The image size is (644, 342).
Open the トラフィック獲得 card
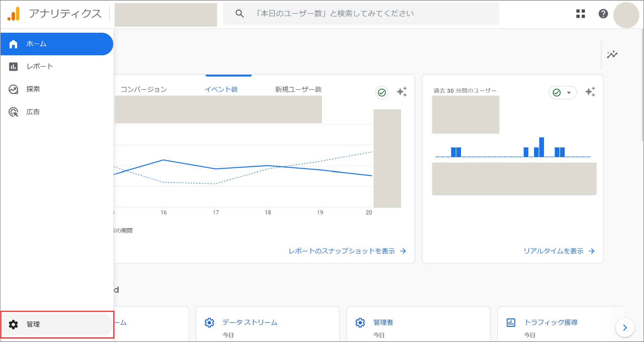[560, 324]
